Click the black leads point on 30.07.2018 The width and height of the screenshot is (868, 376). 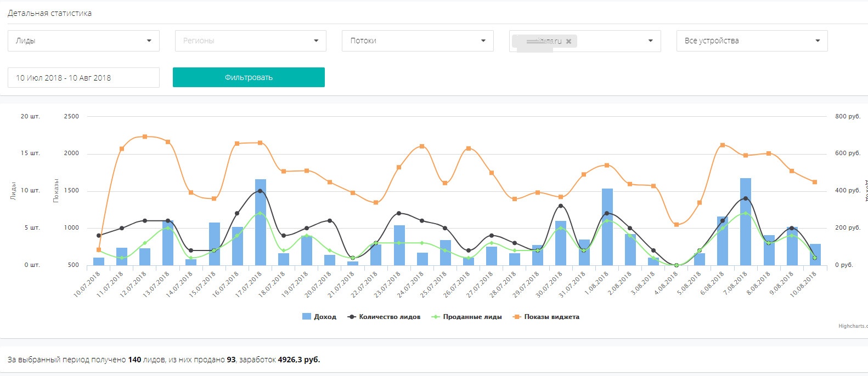pyautogui.click(x=561, y=206)
